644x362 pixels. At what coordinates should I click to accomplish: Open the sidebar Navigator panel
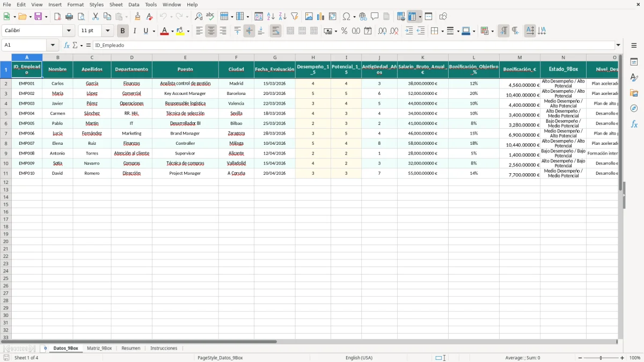[x=634, y=108]
